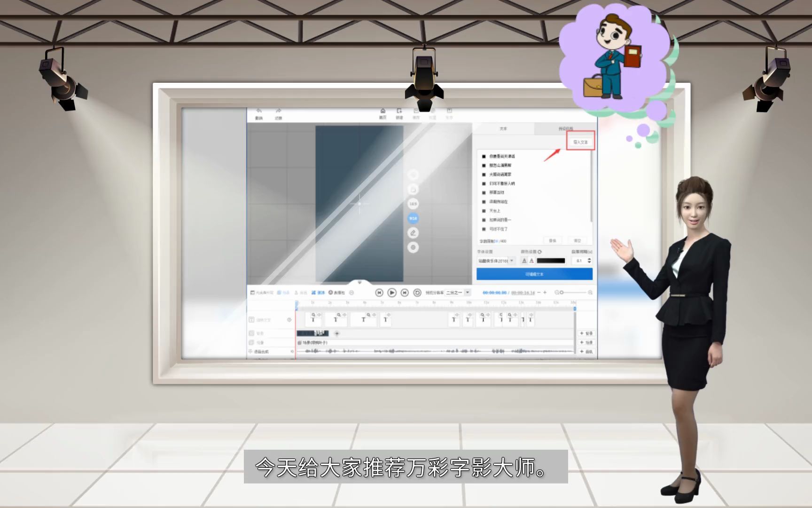Viewport: 812px width, 508px height.
Task: Open the round canvas settings button
Action: pos(413,247)
